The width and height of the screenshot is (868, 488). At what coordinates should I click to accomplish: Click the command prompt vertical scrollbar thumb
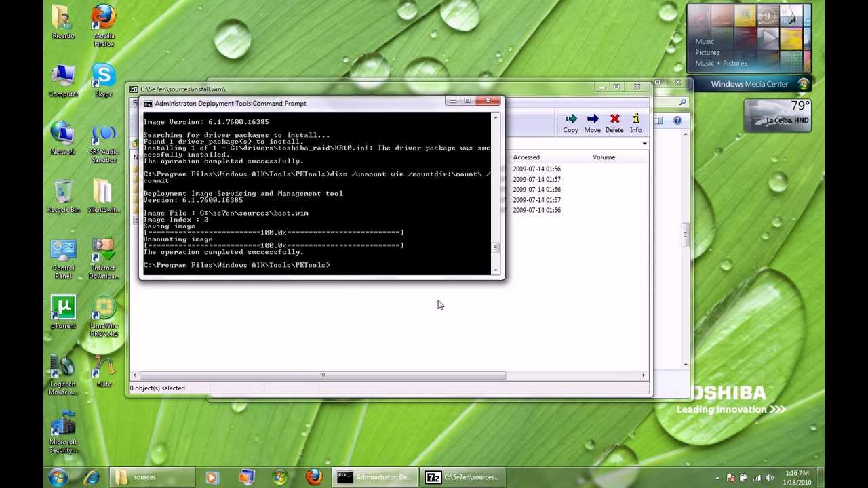click(496, 248)
